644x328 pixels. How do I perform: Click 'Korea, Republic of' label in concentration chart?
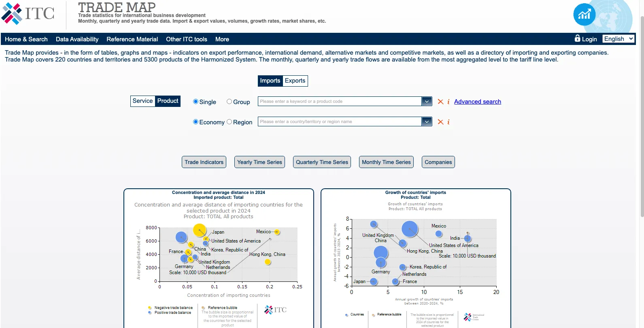click(230, 250)
